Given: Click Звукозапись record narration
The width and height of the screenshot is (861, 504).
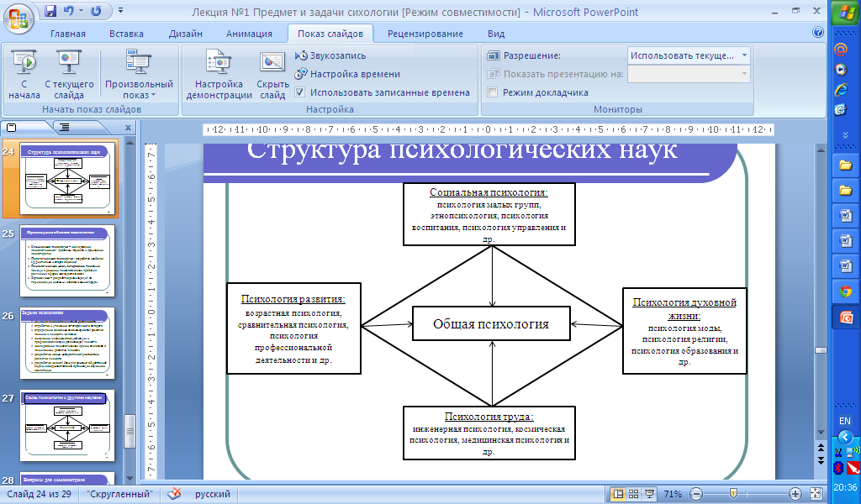Looking at the screenshot, I should click(330, 55).
